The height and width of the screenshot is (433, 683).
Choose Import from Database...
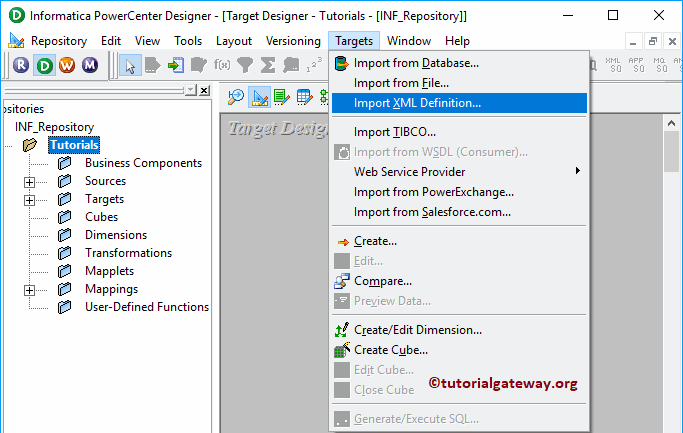click(460, 63)
